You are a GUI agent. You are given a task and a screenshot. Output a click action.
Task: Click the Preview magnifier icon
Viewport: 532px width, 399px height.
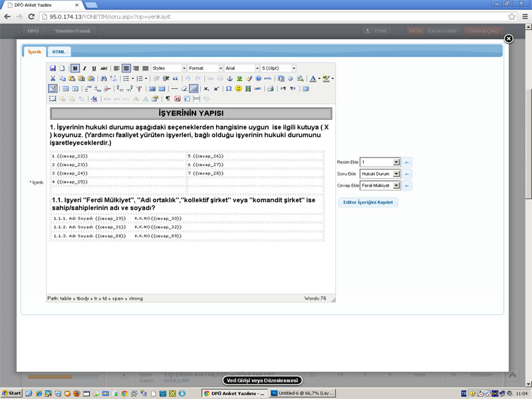[x=300, y=78]
